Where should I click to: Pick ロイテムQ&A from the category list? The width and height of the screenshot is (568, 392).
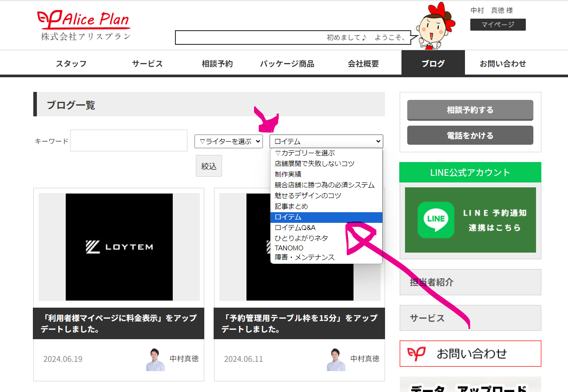click(x=326, y=227)
